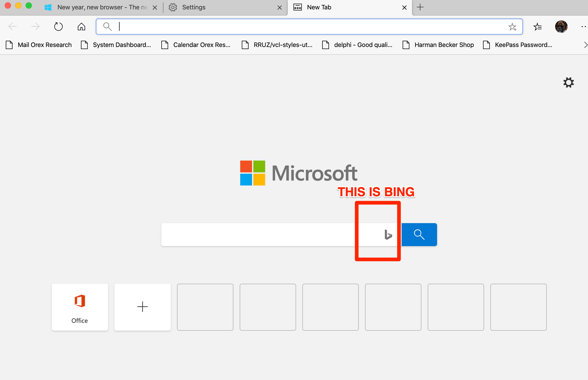Screen dimensions: 588x380
Task: Open the Office shortcut tile
Action: point(80,307)
